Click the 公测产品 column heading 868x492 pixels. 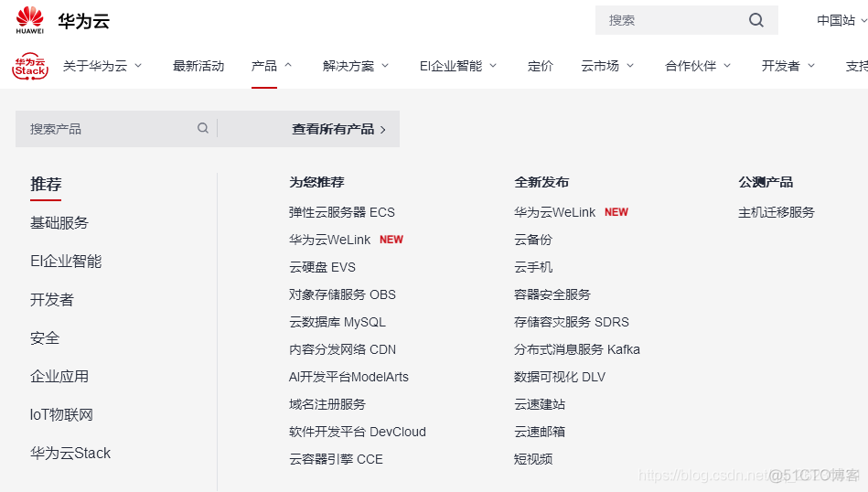[x=766, y=182]
